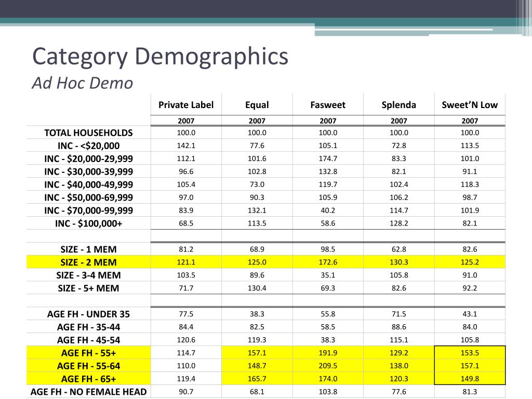Select Private Label value 68.5 for INC $100,000+
This screenshot has height=399, width=532.
pyautogui.click(x=186, y=223)
